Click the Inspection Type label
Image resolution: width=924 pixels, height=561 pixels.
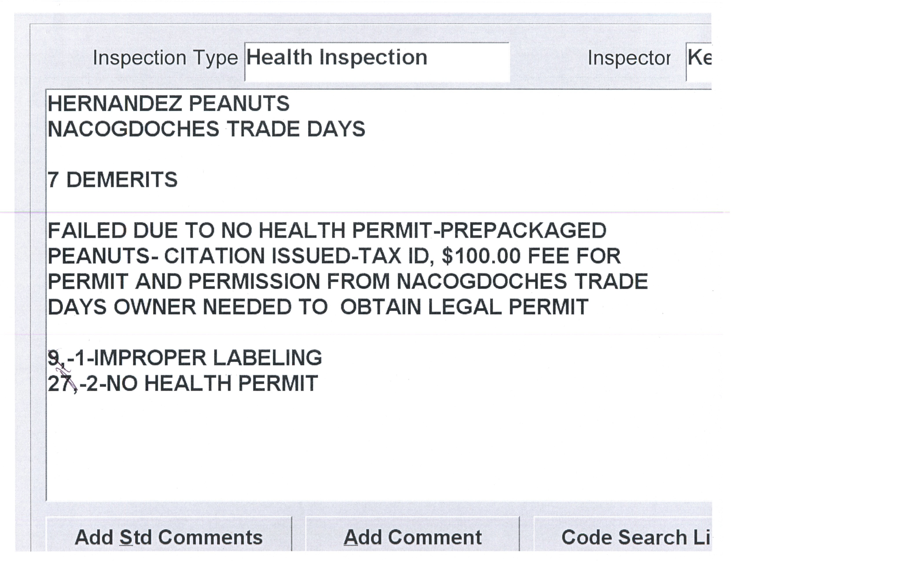click(x=165, y=59)
